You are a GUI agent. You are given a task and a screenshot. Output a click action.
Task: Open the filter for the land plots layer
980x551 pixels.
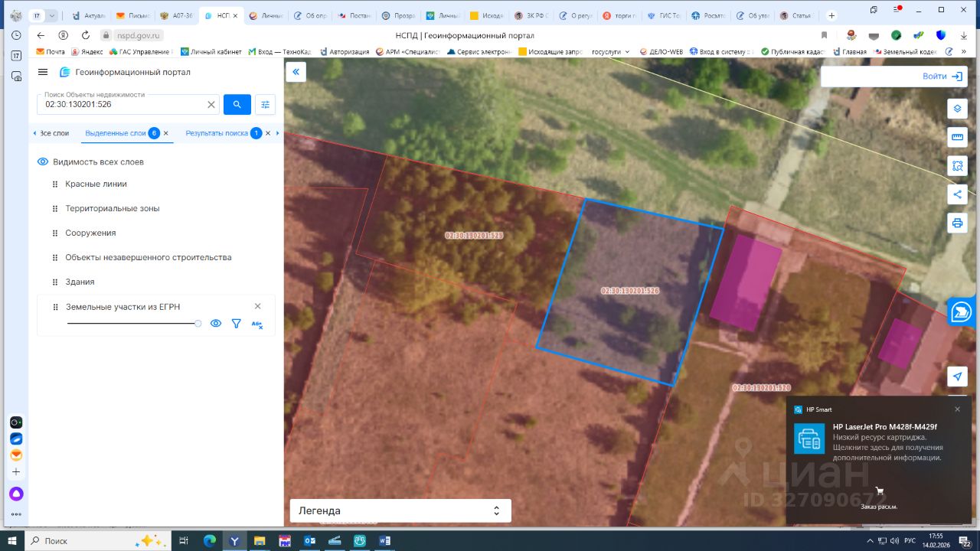237,324
